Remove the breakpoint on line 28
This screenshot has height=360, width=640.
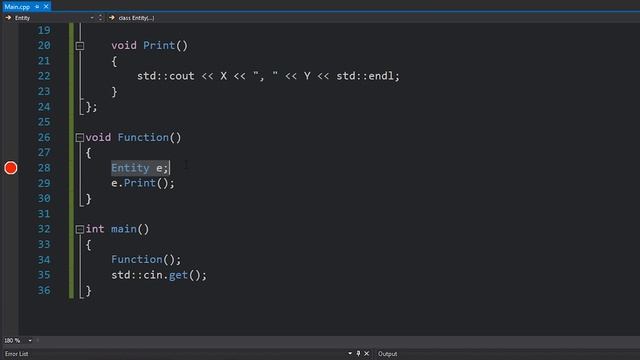coord(11,168)
